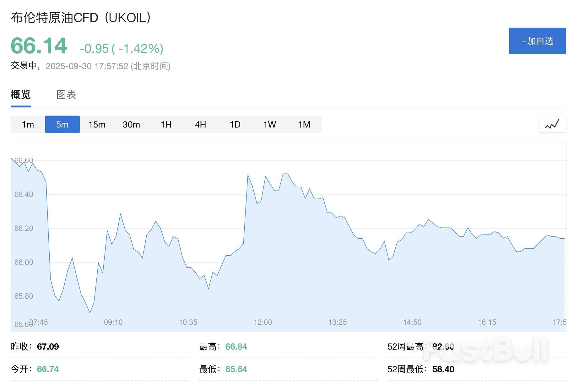
Task: Click the 12:00 time axis label
Action: pyautogui.click(x=262, y=322)
